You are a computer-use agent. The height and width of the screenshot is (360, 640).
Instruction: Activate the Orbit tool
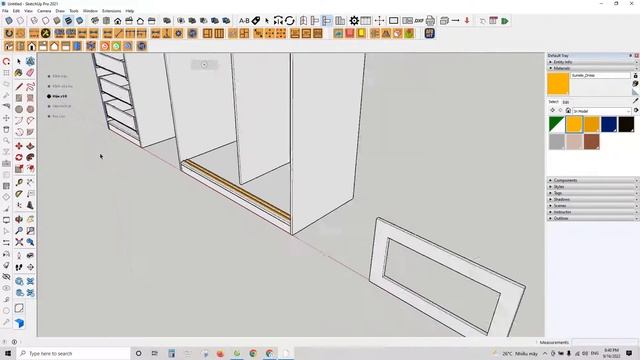[19, 219]
